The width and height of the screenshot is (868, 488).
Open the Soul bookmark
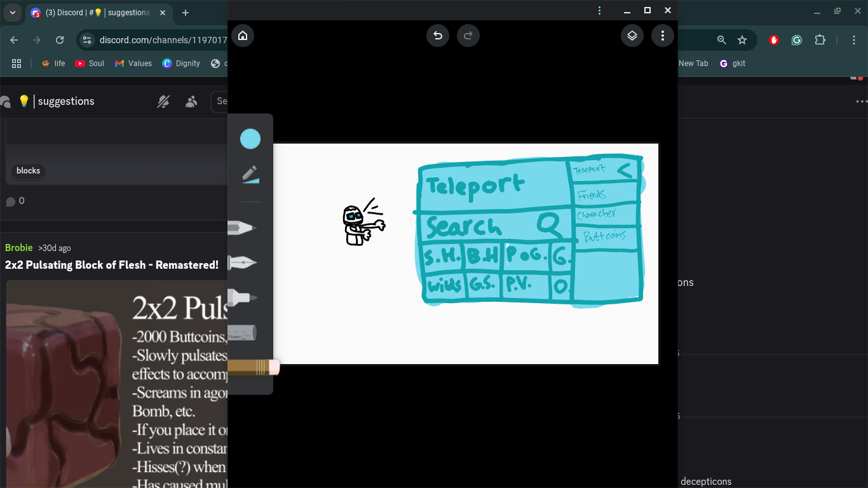tap(90, 64)
